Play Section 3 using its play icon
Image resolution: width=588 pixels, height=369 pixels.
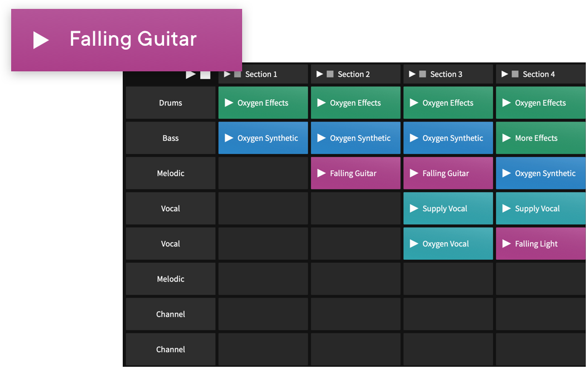(412, 74)
